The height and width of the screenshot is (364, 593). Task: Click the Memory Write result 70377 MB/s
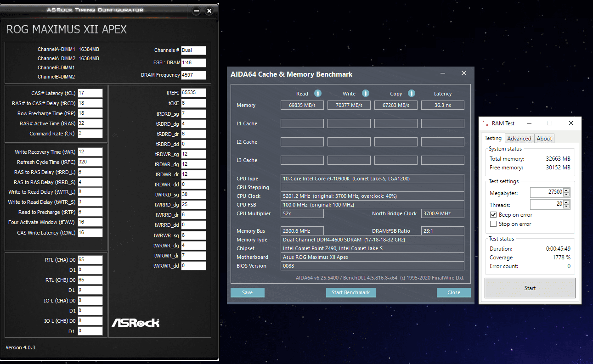coord(349,105)
